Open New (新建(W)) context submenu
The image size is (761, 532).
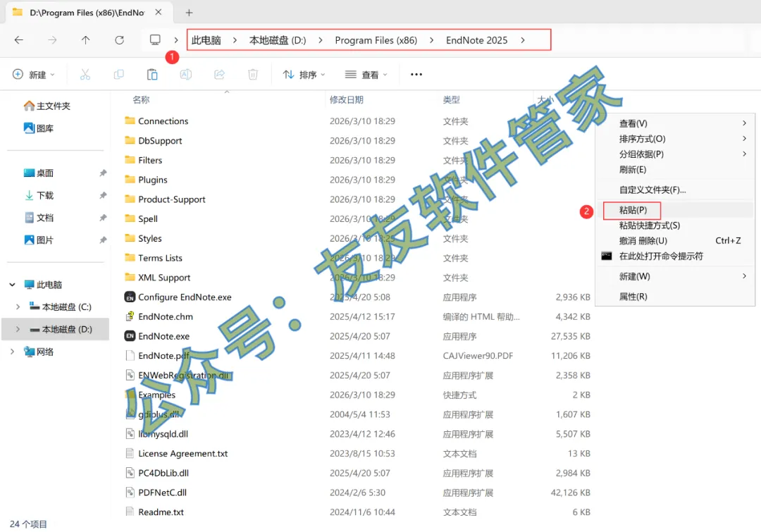(x=675, y=276)
